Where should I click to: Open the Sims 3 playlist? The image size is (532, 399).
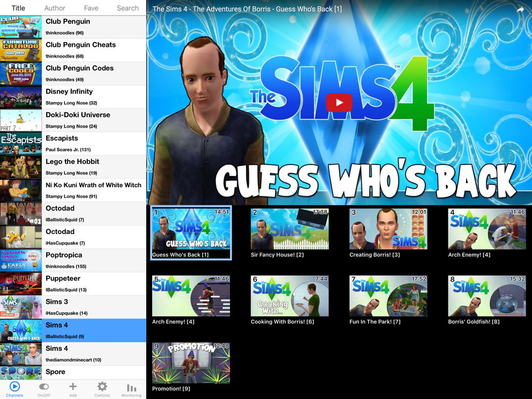click(x=73, y=307)
